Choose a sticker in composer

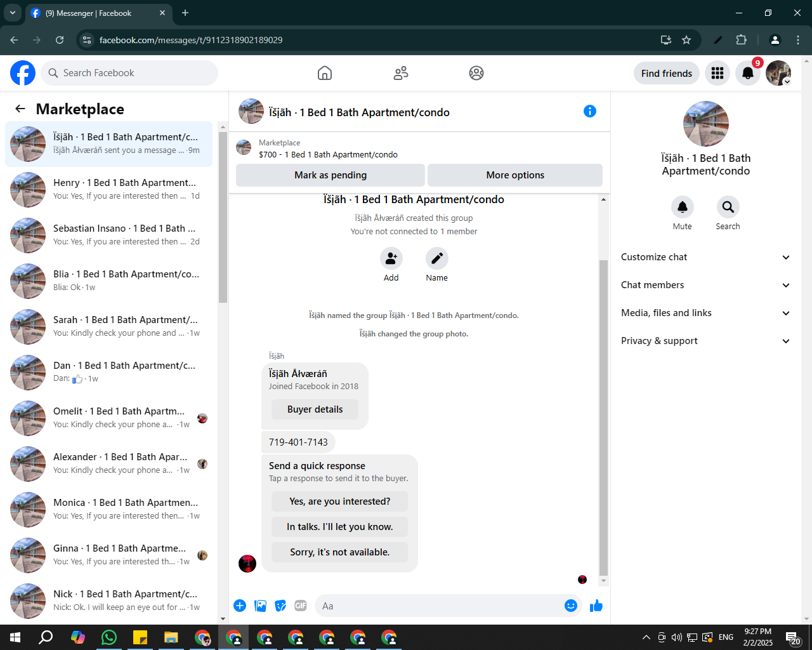tap(280, 606)
